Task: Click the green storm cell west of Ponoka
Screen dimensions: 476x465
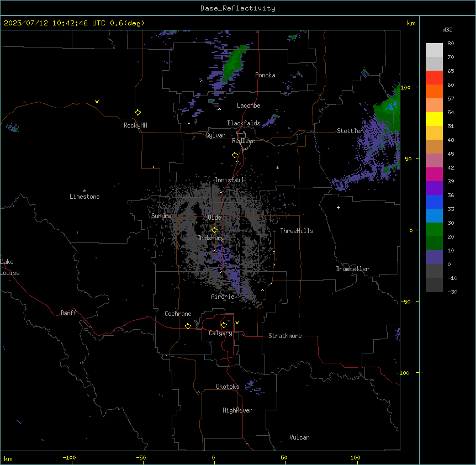Action: coord(234,62)
